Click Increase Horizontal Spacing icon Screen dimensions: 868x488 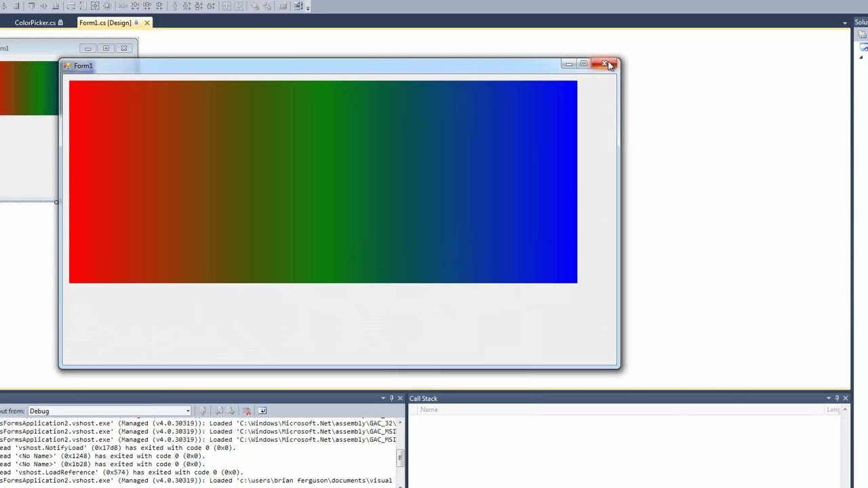pos(136,6)
